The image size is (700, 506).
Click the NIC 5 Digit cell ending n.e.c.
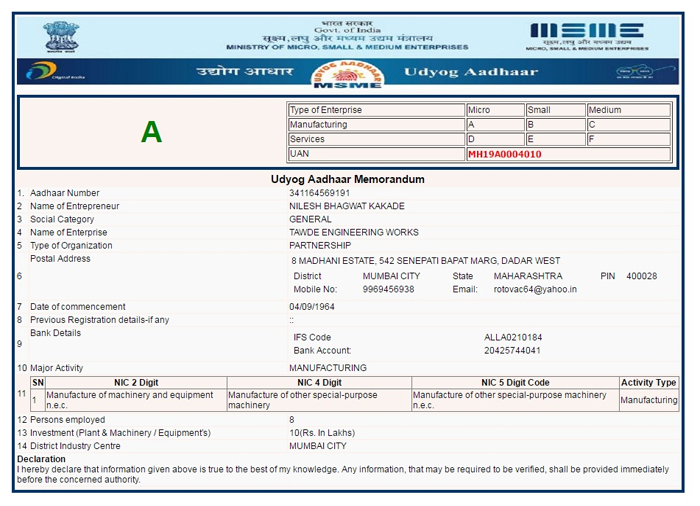(515, 400)
